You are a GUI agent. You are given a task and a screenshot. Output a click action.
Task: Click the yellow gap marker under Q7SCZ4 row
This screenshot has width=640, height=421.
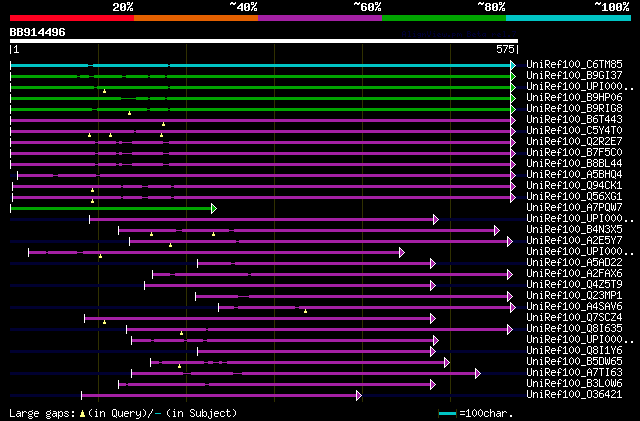[x=104, y=323]
